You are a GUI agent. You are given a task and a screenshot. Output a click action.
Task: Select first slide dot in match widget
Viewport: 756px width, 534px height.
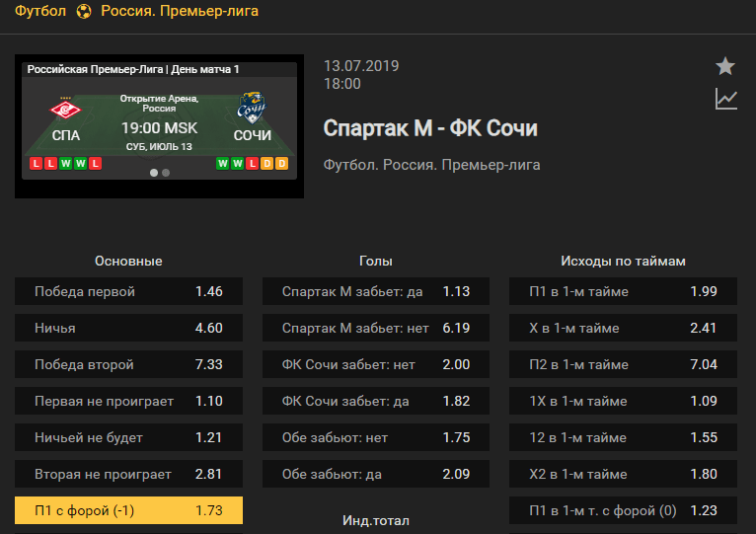[154, 173]
